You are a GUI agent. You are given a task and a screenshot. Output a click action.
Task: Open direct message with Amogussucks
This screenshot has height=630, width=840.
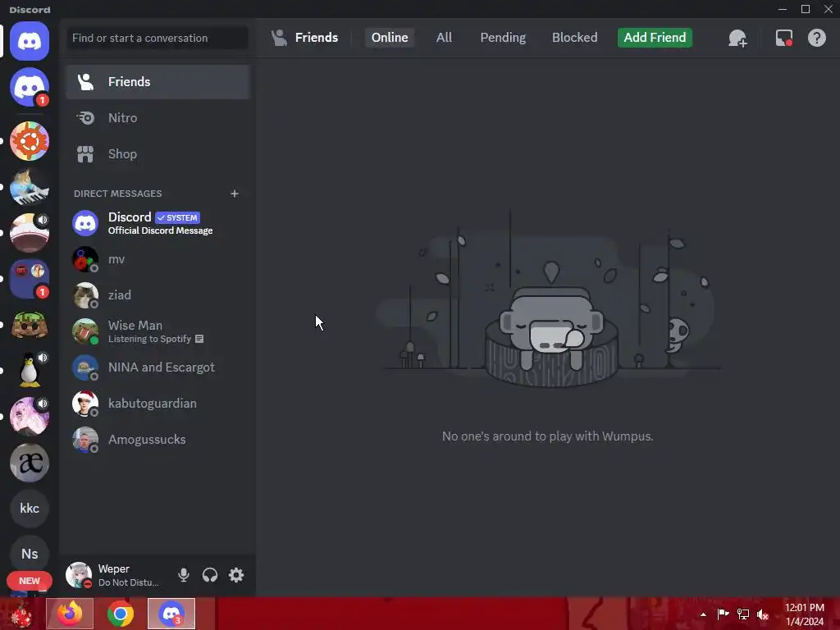point(157,440)
